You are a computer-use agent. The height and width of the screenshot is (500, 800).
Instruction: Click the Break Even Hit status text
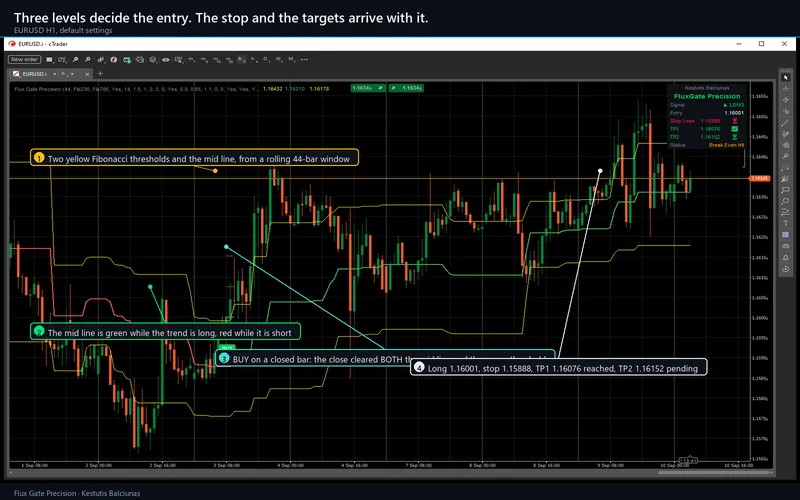[726, 145]
